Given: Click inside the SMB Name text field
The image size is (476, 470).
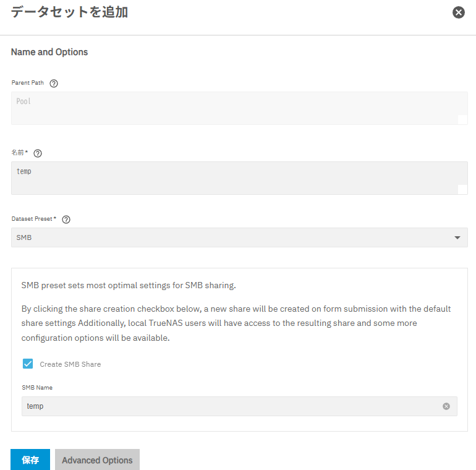Looking at the screenshot, I should click(229, 406).
